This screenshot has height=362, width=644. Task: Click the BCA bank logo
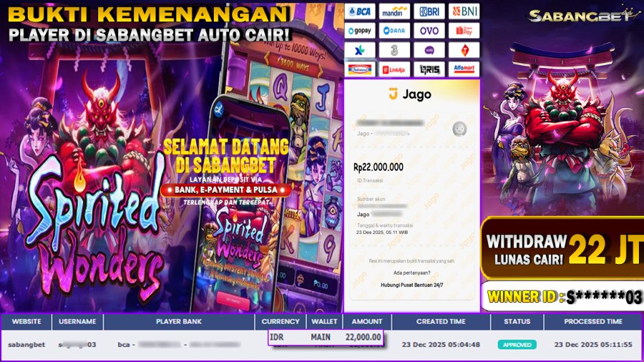tap(360, 11)
